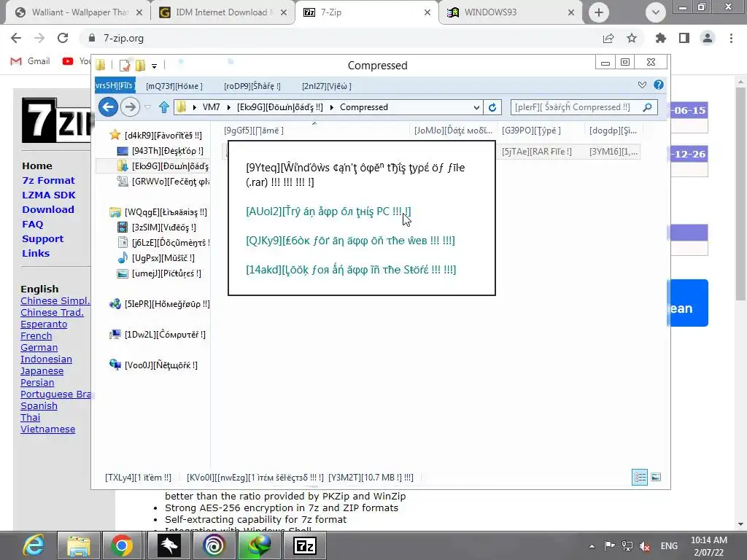Open Chrome from taskbar

[122, 545]
